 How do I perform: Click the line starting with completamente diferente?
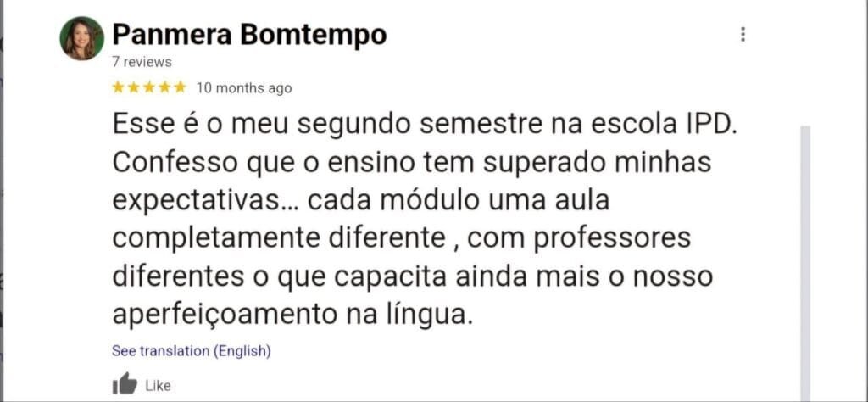click(x=401, y=238)
